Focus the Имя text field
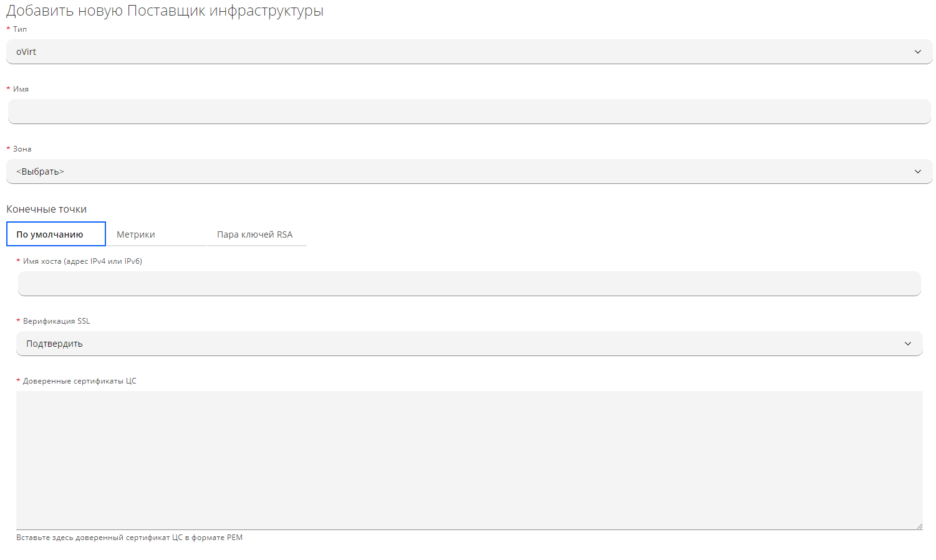The height and width of the screenshot is (560, 936). pyautogui.click(x=469, y=112)
